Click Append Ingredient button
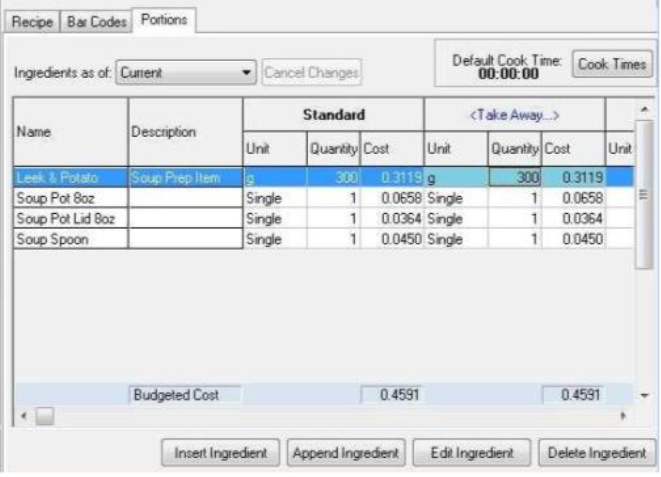 coord(345,453)
